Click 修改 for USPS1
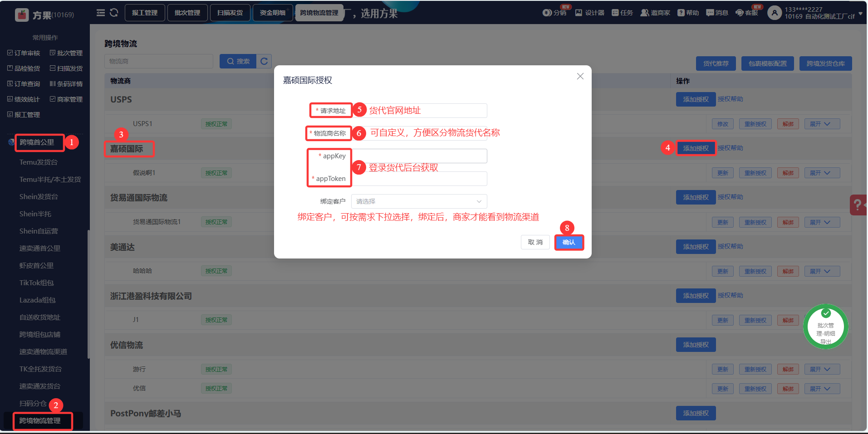This screenshot has height=434, width=868. (x=723, y=124)
